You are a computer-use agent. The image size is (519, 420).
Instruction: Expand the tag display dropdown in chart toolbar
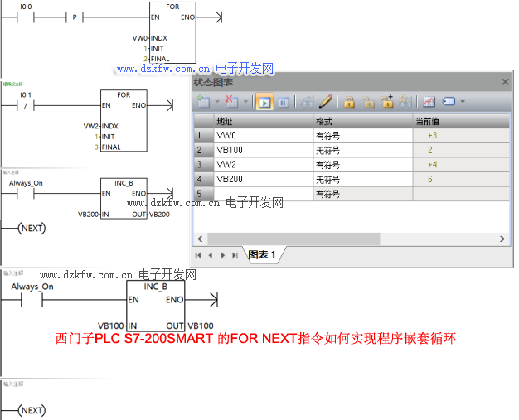pyautogui.click(x=463, y=102)
